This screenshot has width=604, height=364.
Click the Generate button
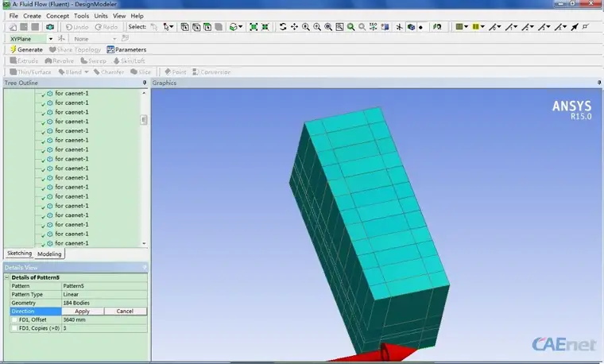(x=25, y=50)
